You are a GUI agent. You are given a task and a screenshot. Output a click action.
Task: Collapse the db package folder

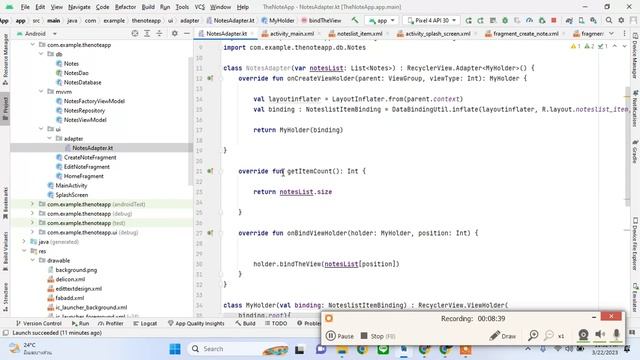(41, 54)
